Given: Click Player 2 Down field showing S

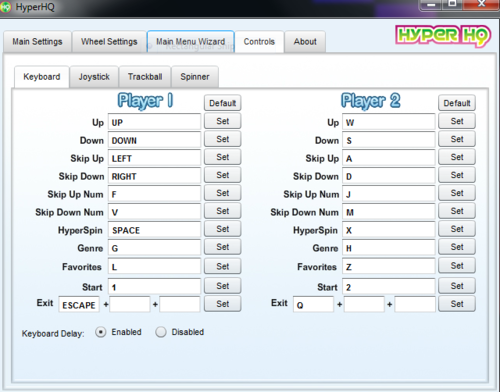Looking at the screenshot, I should click(389, 140).
